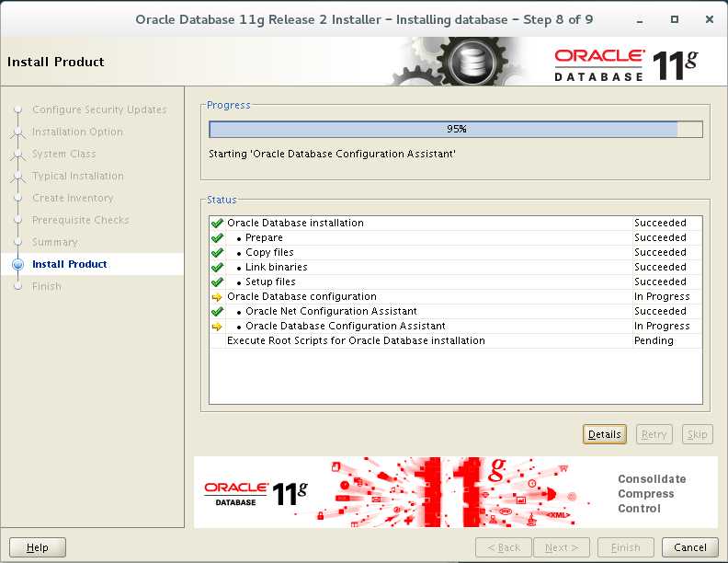Viewport: 728px width, 563px height.
Task: Click 'Starting Oracle Database Configuration Assistant' message
Action: click(x=332, y=154)
